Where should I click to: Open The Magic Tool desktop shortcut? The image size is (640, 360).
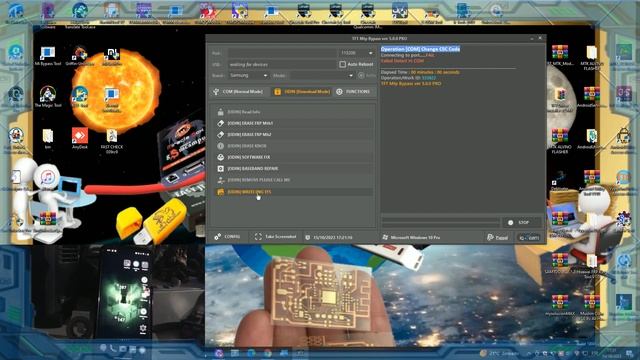click(x=48, y=97)
